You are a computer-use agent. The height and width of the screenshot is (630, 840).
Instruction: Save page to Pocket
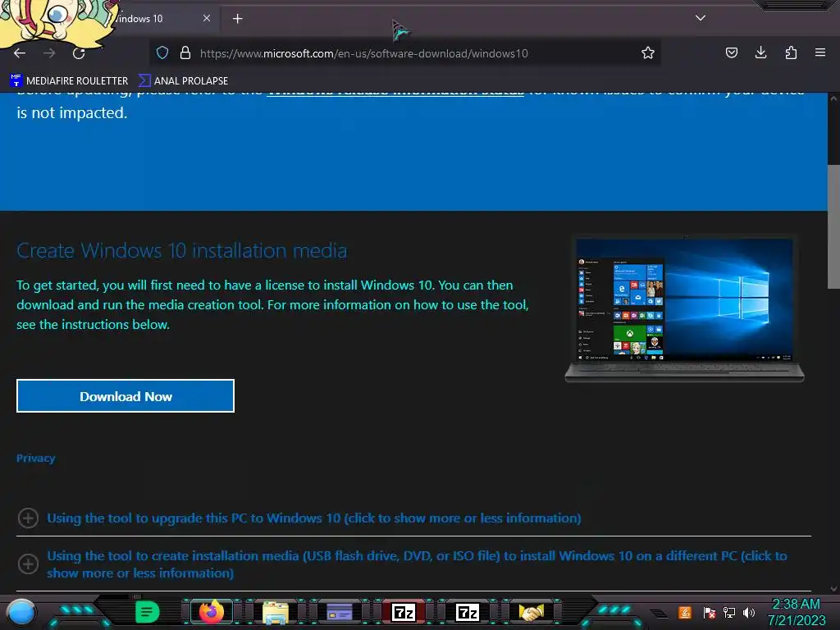pos(731,52)
